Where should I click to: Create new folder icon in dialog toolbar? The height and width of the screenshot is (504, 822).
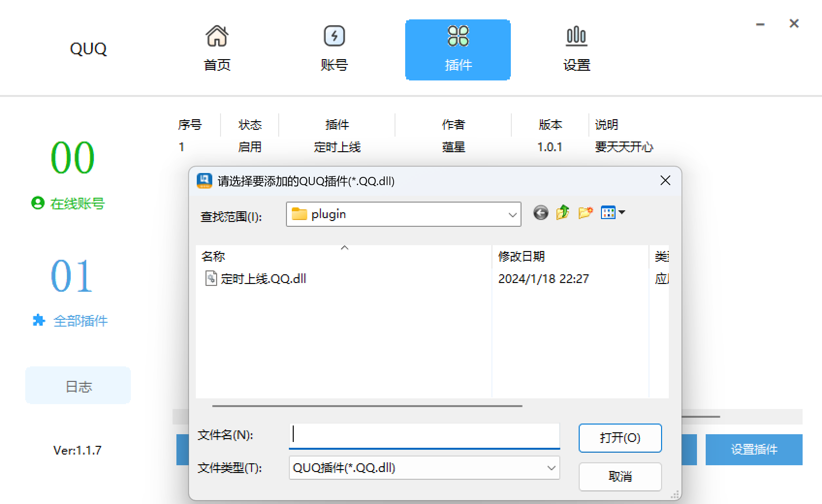585,213
